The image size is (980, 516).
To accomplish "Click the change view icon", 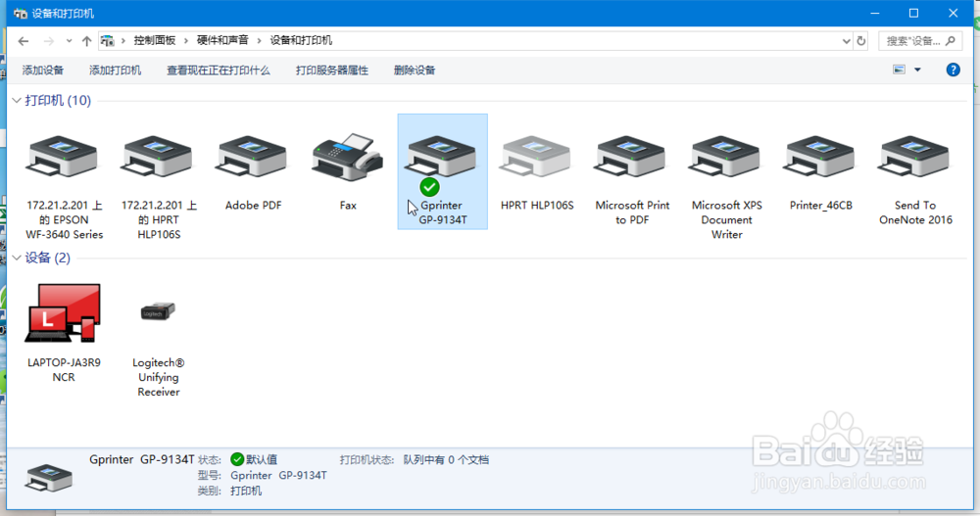I will pyautogui.click(x=899, y=70).
